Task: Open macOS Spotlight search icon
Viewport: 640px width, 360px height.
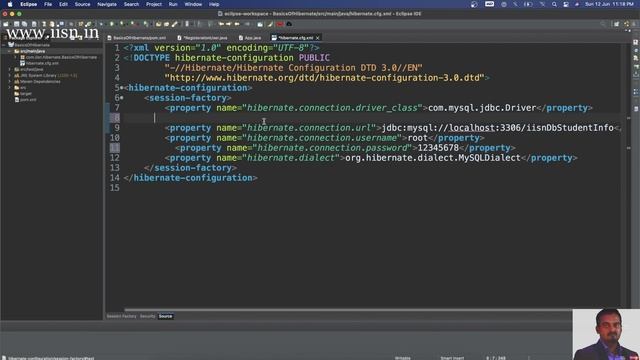Action: (554, 4)
